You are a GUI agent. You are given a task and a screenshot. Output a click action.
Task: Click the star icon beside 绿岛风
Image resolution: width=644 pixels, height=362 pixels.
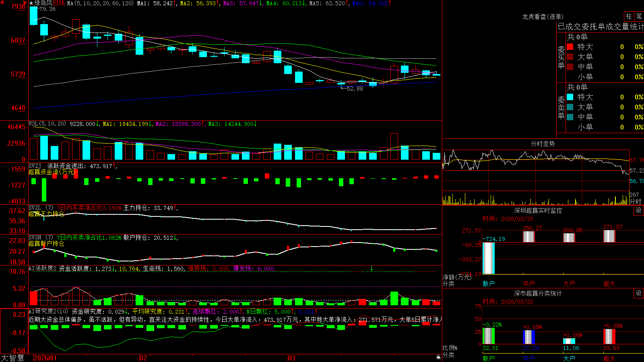(31, 3)
